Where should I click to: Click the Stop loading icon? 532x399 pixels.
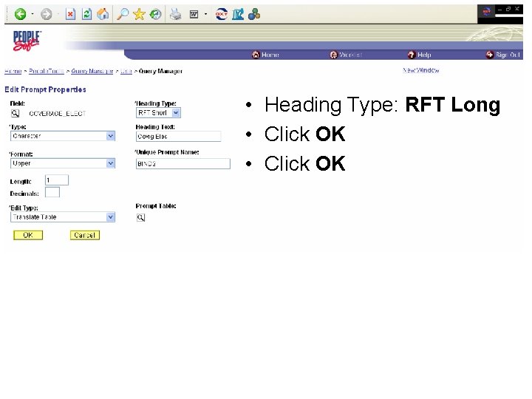(x=70, y=14)
